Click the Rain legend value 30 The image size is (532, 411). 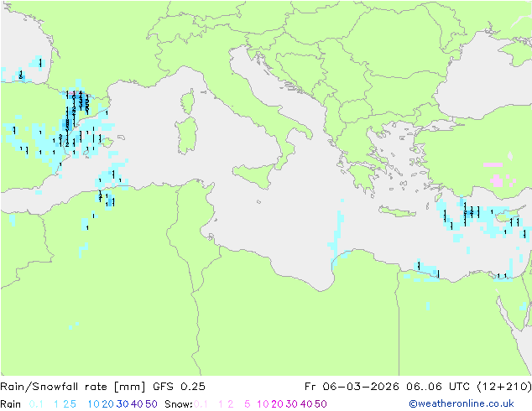(x=123, y=404)
